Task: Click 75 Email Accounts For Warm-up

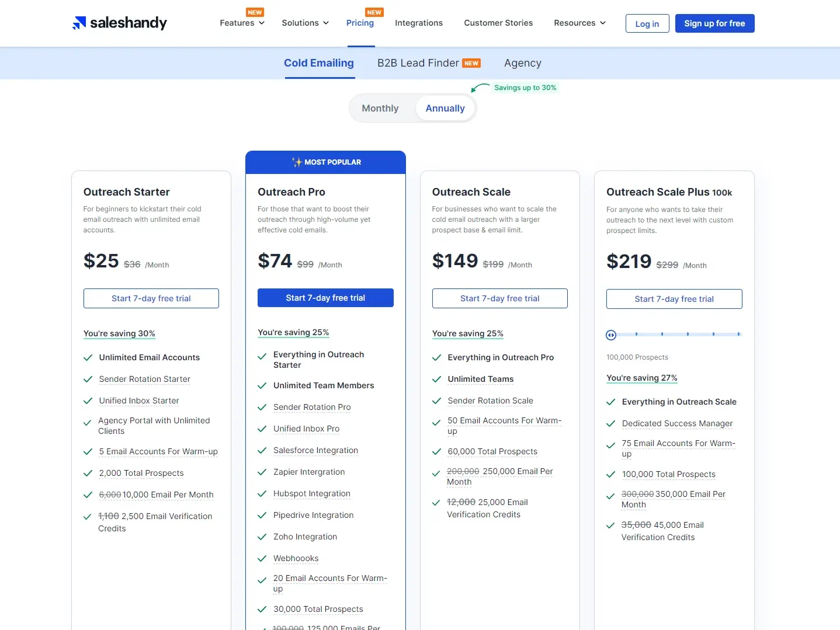Action: (678, 448)
